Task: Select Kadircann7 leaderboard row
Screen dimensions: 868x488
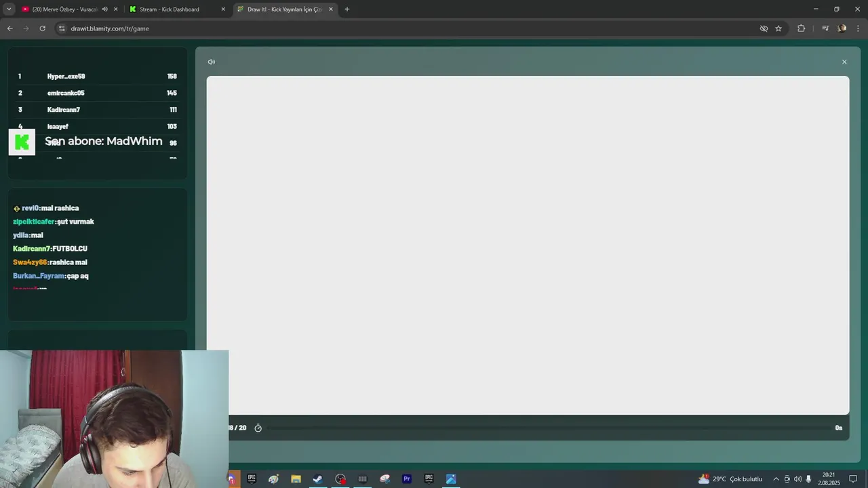Action: pyautogui.click(x=98, y=110)
